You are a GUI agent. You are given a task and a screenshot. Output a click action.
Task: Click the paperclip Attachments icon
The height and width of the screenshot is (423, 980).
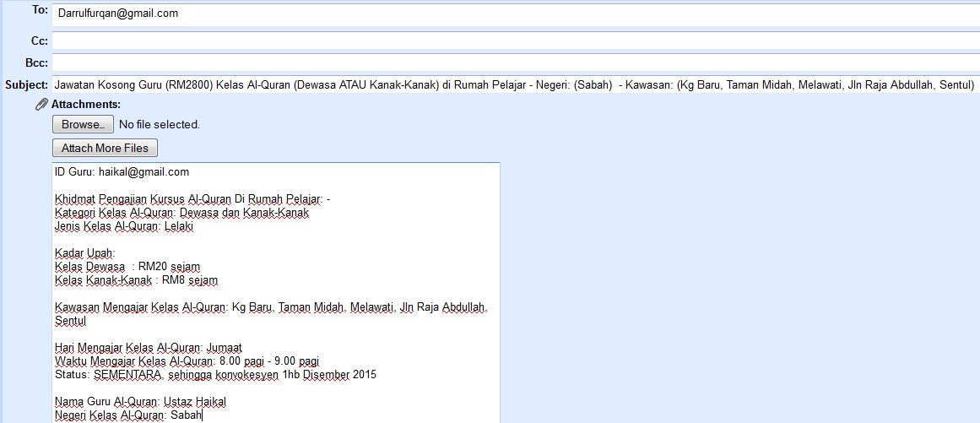42,105
